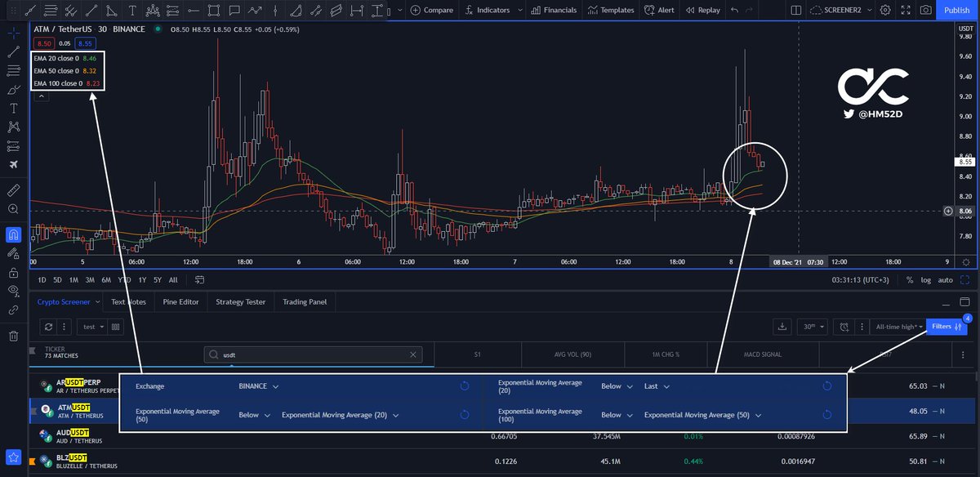This screenshot has width=980, height=477.
Task: Open the Financials menu
Action: (x=555, y=11)
